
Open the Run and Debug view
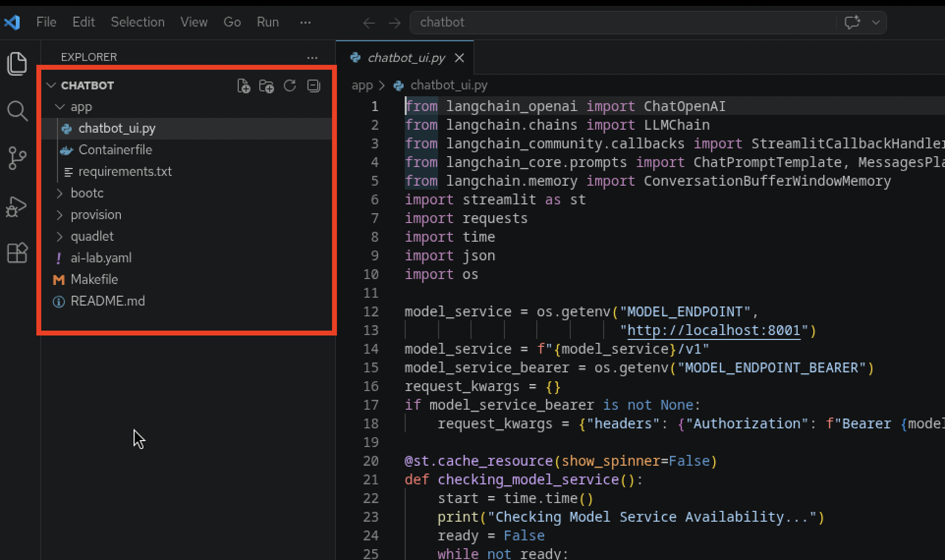[17, 206]
